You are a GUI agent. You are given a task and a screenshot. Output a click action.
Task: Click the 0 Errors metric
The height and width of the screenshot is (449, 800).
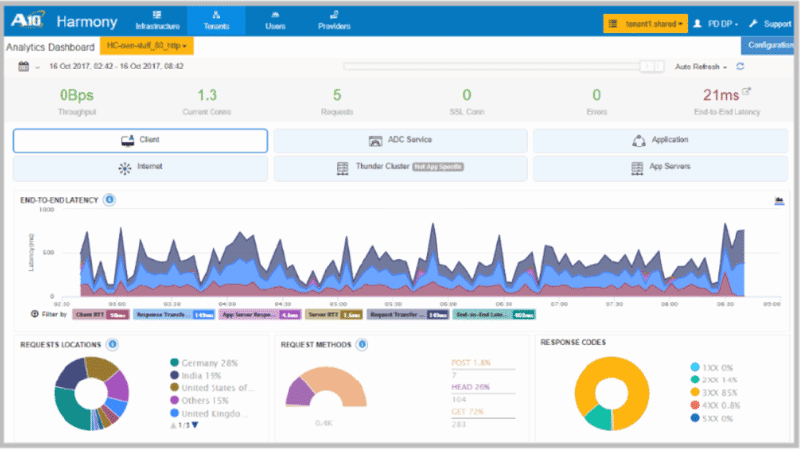point(596,102)
